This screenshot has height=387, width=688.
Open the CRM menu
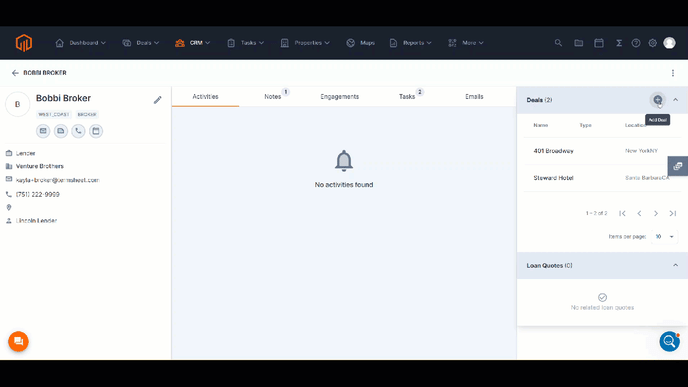[x=193, y=43]
